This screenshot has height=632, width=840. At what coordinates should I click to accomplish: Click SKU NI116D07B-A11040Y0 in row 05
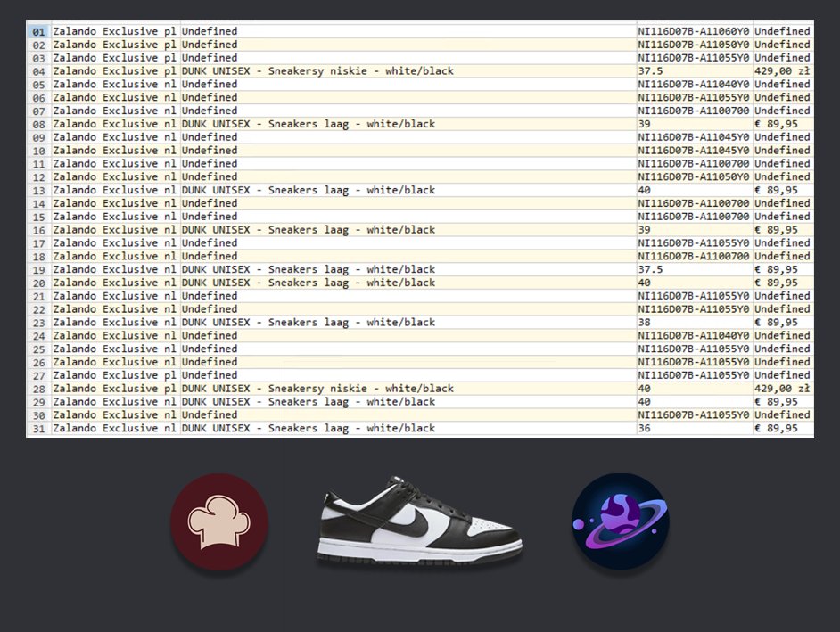(x=693, y=84)
